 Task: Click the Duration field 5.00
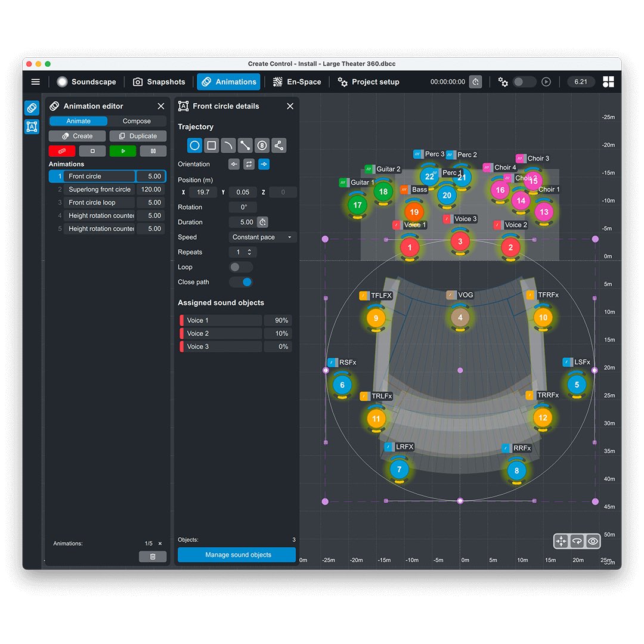[x=243, y=222]
